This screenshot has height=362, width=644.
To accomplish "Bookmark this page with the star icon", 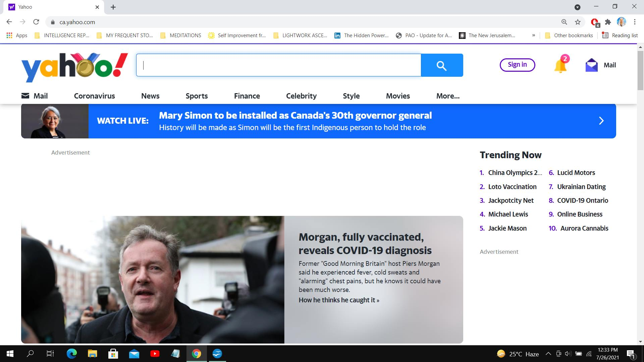I will [578, 22].
